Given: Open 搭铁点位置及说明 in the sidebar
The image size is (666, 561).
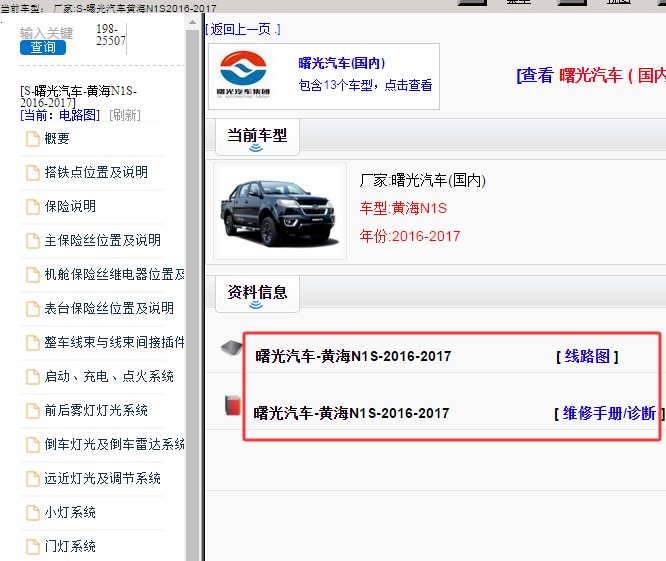Looking at the screenshot, I should pyautogui.click(x=96, y=172).
